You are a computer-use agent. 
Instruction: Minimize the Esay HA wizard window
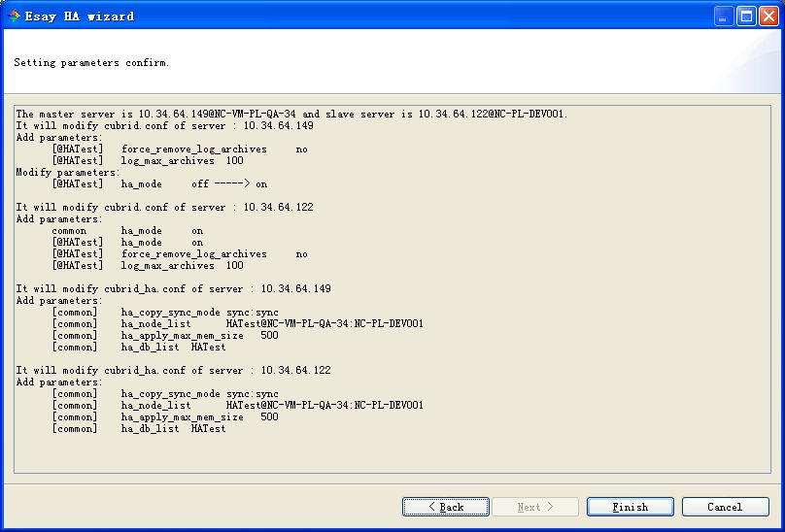tap(725, 16)
